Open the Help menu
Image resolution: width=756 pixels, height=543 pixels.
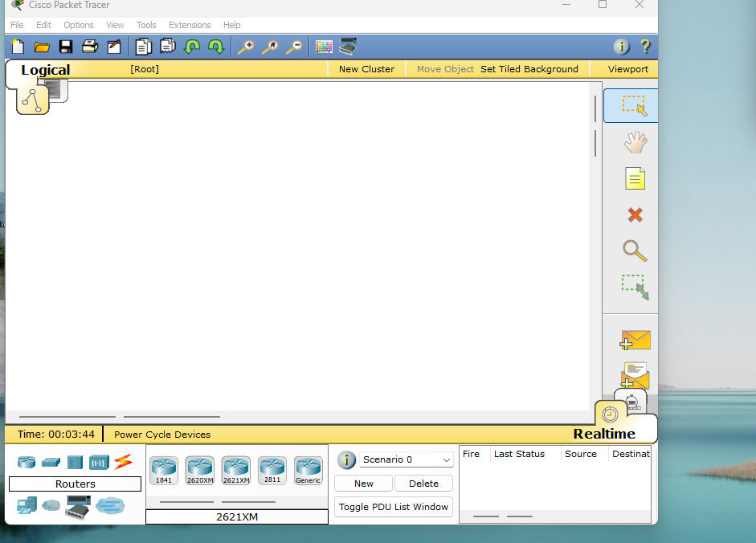tap(232, 25)
